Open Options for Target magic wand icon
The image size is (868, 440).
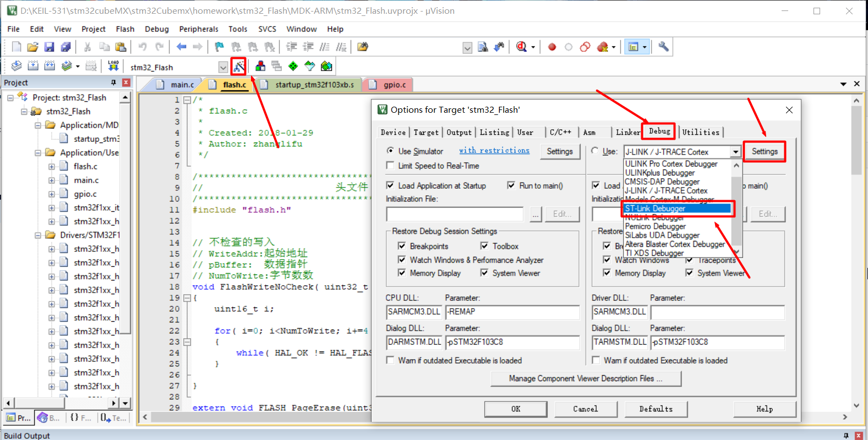click(x=238, y=67)
